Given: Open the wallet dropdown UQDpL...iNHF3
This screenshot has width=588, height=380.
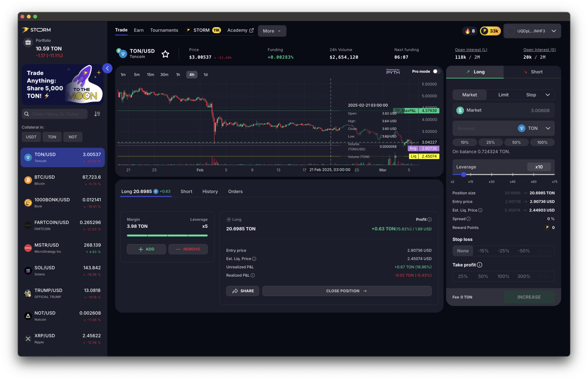Looking at the screenshot, I should point(532,31).
